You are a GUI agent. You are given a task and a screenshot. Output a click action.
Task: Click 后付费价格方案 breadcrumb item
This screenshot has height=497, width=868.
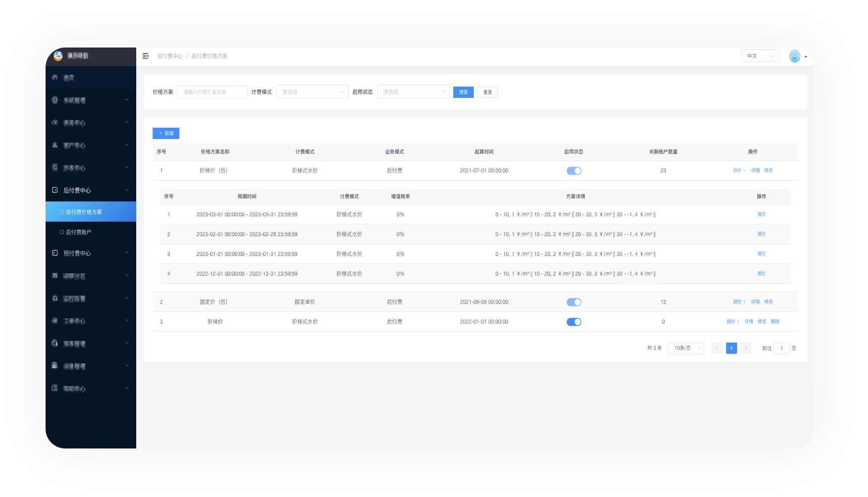click(209, 56)
